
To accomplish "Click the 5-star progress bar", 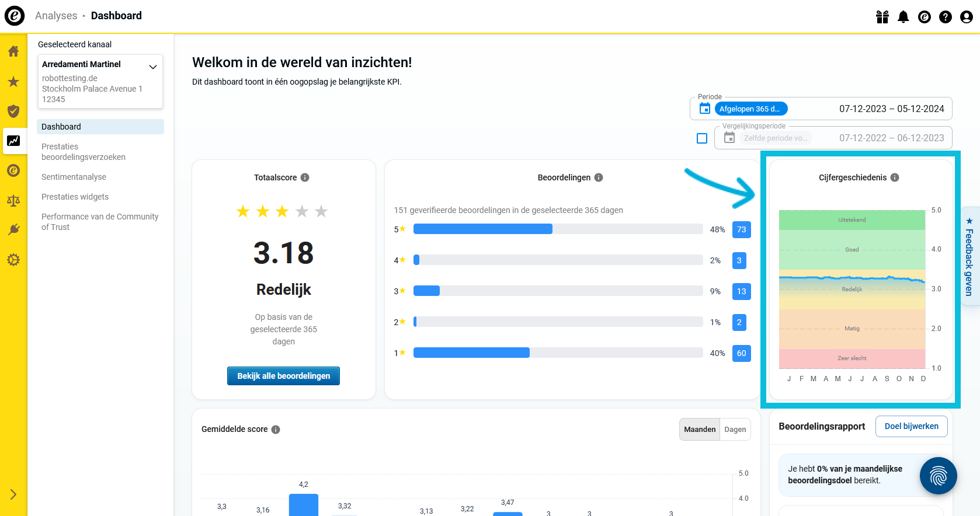I will (x=558, y=229).
